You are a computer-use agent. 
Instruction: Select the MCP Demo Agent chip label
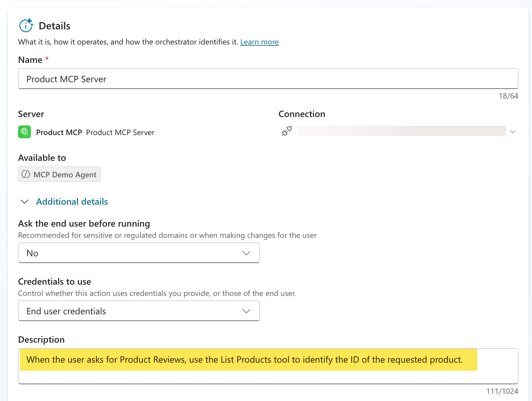(65, 175)
